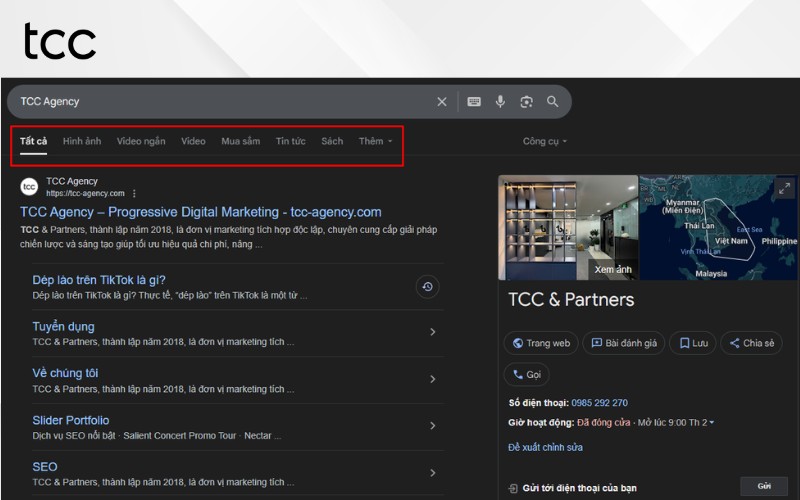The width and height of the screenshot is (800, 500).
Task: Click the Trang web button
Action: pos(541,343)
